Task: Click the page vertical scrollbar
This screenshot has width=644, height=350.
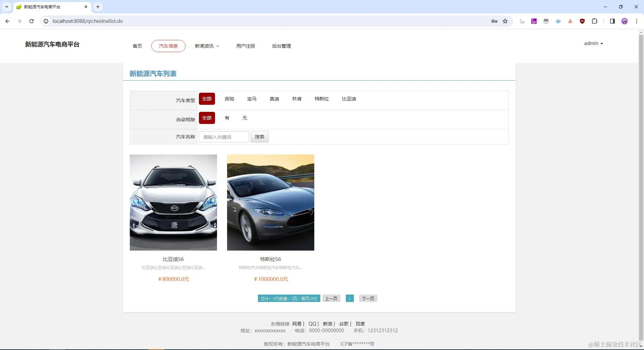Action: click(641, 188)
